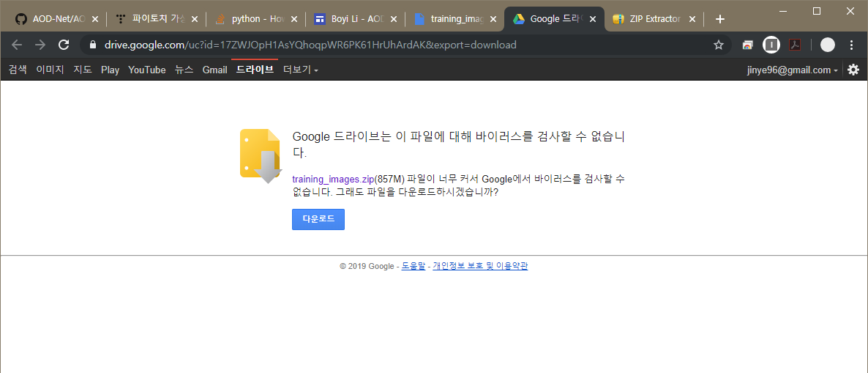Open the Chrome three-dot menu
Screen dimensions: 868x373
851,45
